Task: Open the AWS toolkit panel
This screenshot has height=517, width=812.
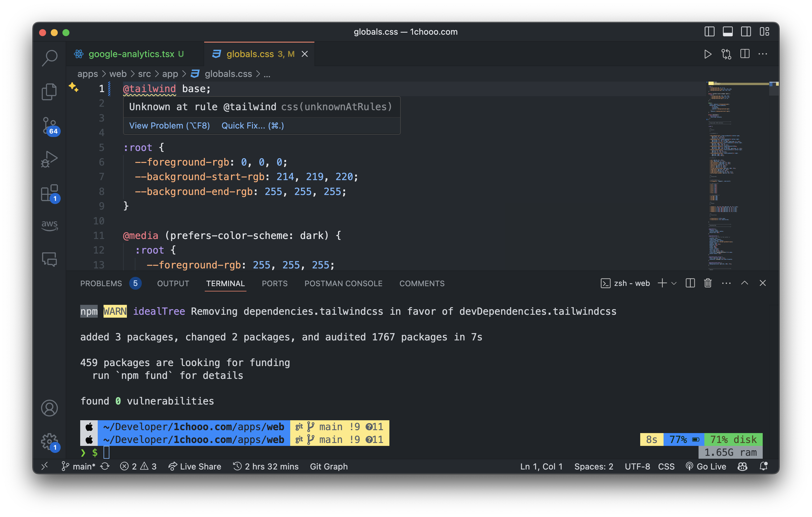Action: click(50, 225)
